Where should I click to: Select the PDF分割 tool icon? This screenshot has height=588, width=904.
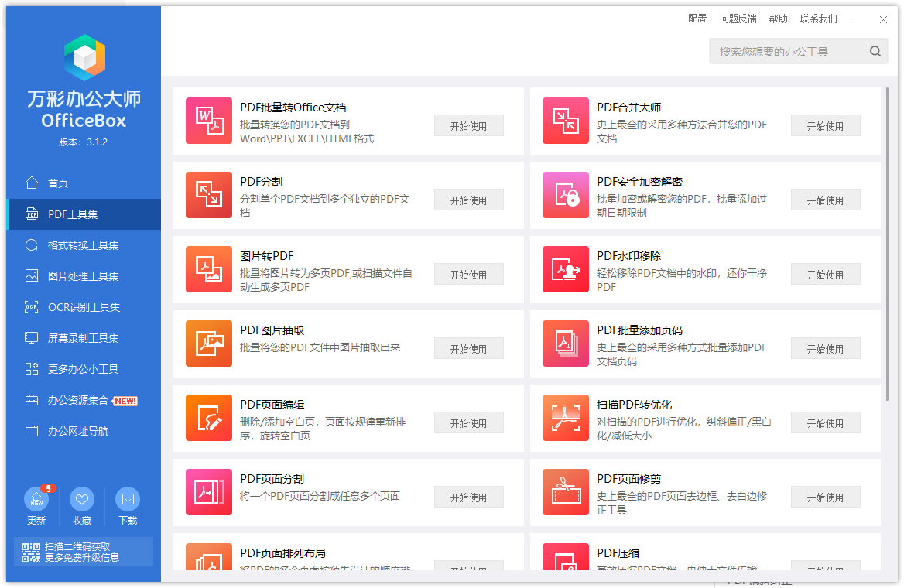click(209, 195)
